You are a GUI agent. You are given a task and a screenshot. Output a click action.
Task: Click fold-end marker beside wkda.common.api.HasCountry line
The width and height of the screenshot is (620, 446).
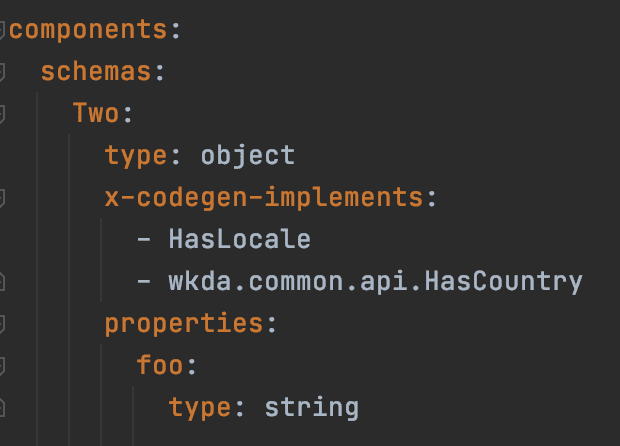coord(3,282)
